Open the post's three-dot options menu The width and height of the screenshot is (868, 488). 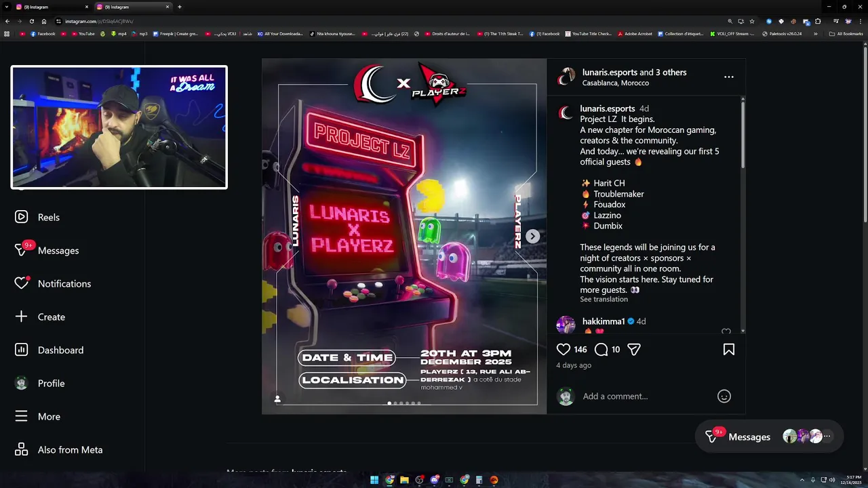point(728,77)
